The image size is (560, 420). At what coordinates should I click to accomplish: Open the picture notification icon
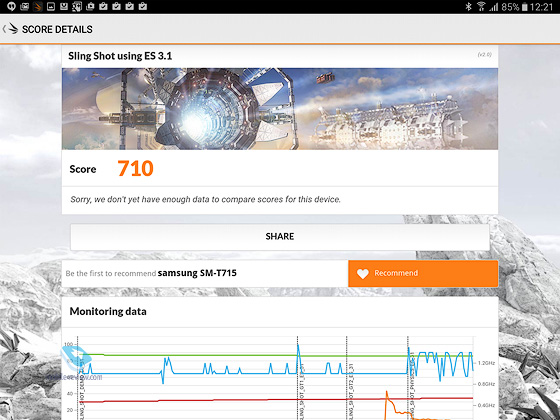(51, 6)
